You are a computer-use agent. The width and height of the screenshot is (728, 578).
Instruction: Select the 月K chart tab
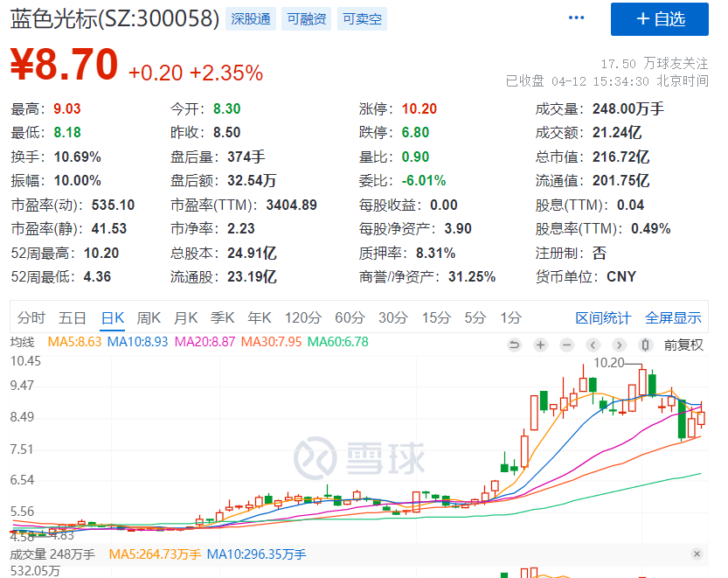185,317
